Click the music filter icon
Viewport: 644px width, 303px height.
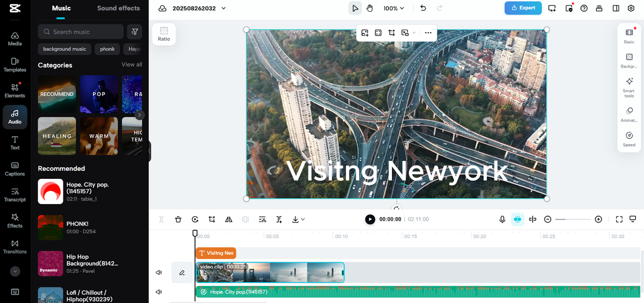click(134, 32)
